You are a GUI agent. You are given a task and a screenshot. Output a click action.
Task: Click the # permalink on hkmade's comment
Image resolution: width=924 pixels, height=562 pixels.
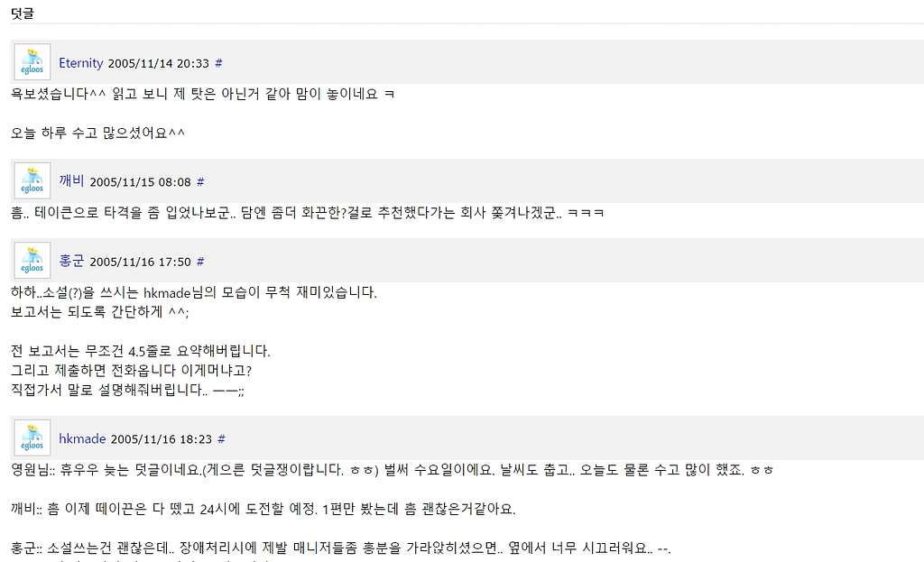pyautogui.click(x=222, y=439)
